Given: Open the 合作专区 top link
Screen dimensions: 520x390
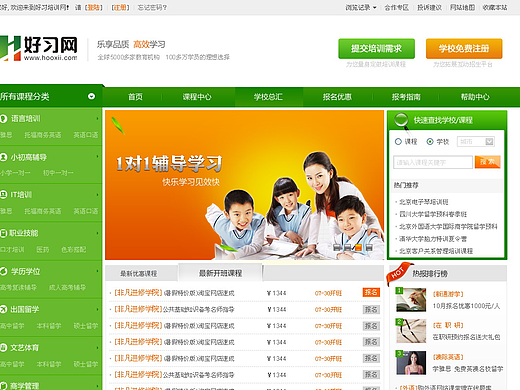Looking at the screenshot, I should click(x=396, y=7).
